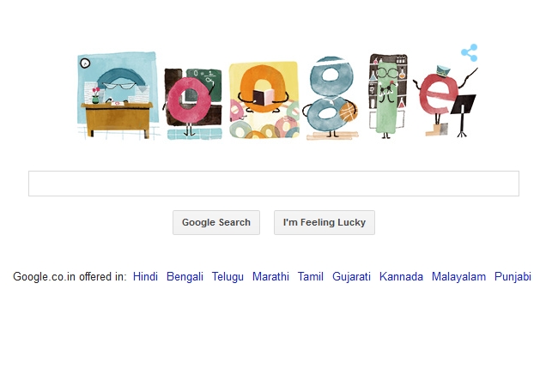The width and height of the screenshot is (546, 392).
Task: Click the blue G teacher at desk
Action: (118, 96)
